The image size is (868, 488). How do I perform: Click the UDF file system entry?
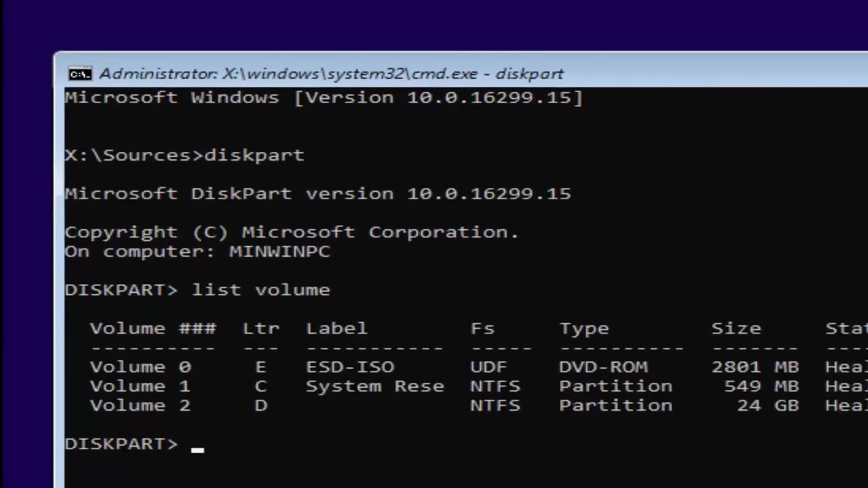(488, 367)
